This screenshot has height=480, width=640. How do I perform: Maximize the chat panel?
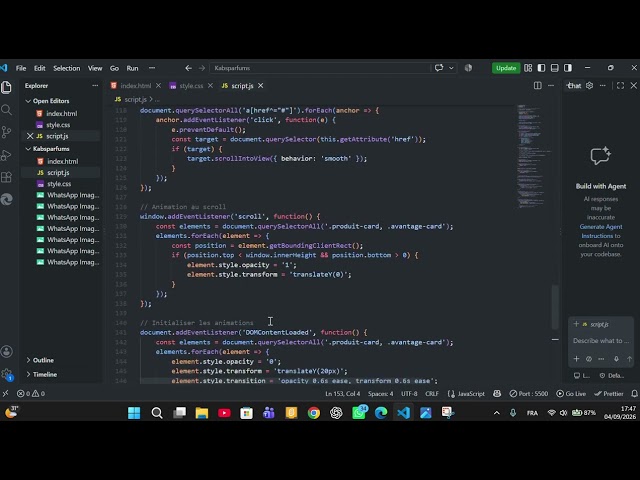(x=620, y=86)
